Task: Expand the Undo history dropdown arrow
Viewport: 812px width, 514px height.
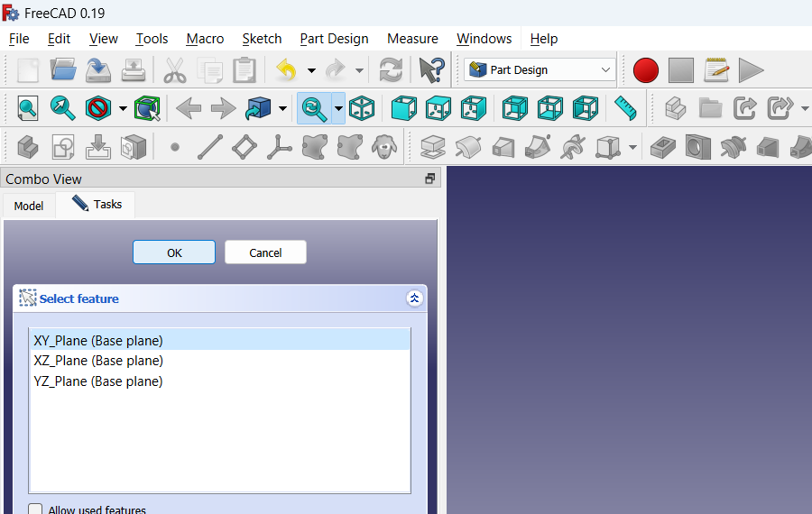Action: coord(312,70)
